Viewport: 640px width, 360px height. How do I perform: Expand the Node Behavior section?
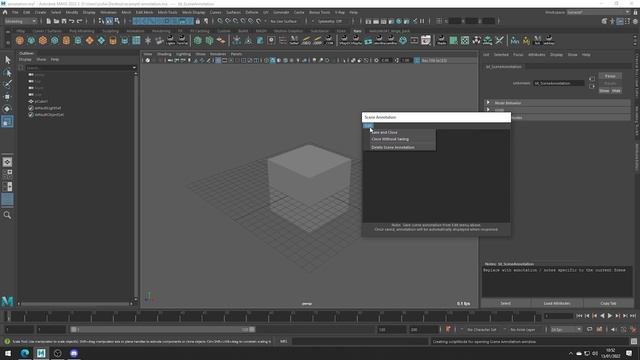point(557,103)
